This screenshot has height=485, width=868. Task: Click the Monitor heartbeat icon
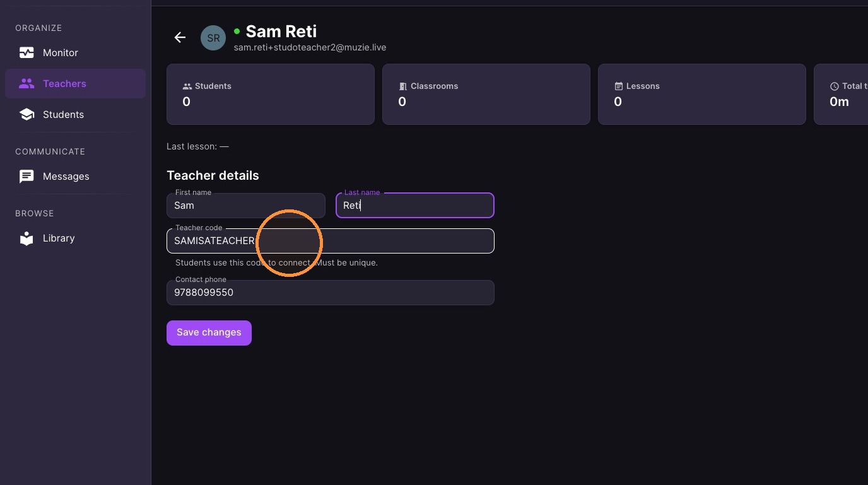(26, 53)
